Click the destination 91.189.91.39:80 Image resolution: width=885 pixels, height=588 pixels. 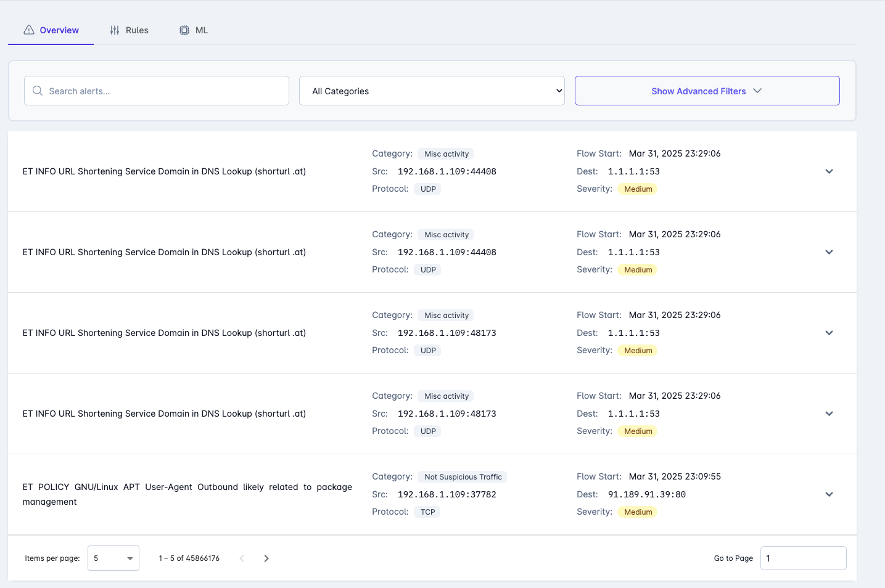point(647,494)
